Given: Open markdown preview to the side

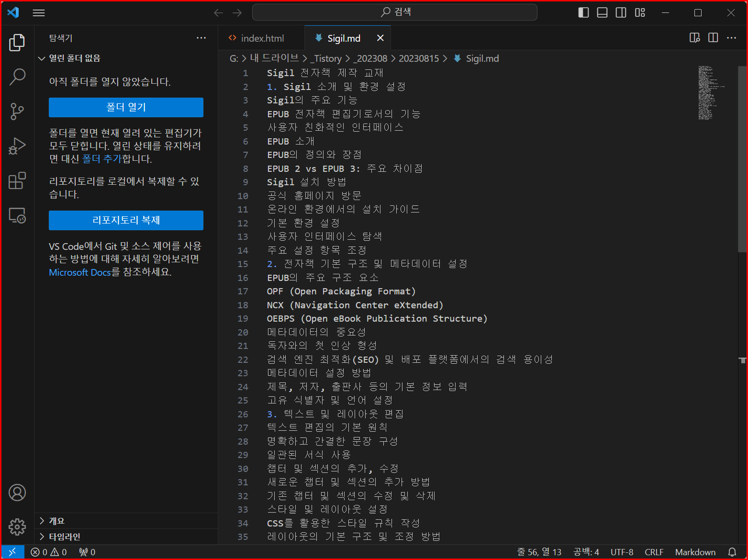Looking at the screenshot, I should 694,38.
